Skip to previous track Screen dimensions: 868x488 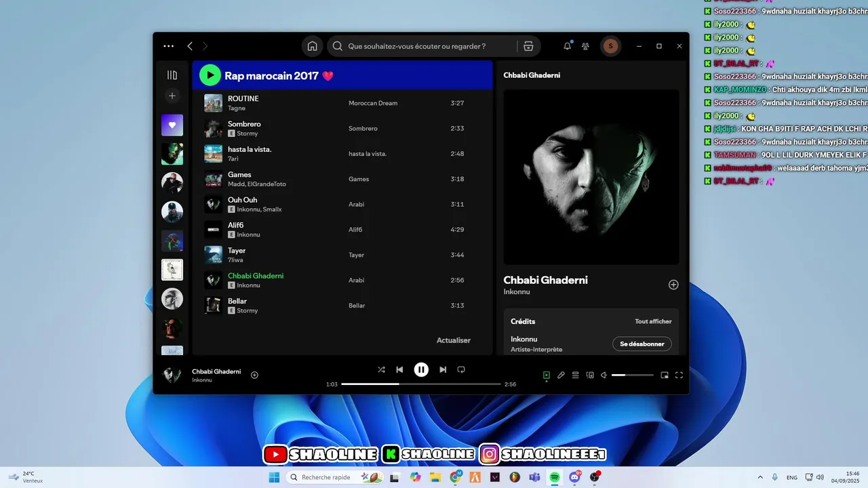399,369
